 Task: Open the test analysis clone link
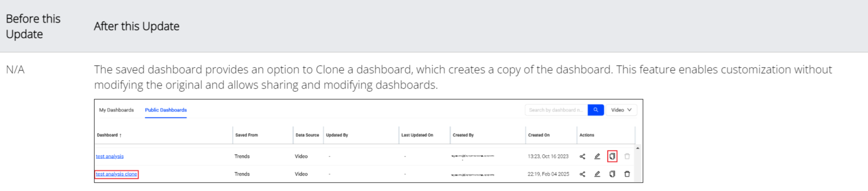(x=116, y=174)
